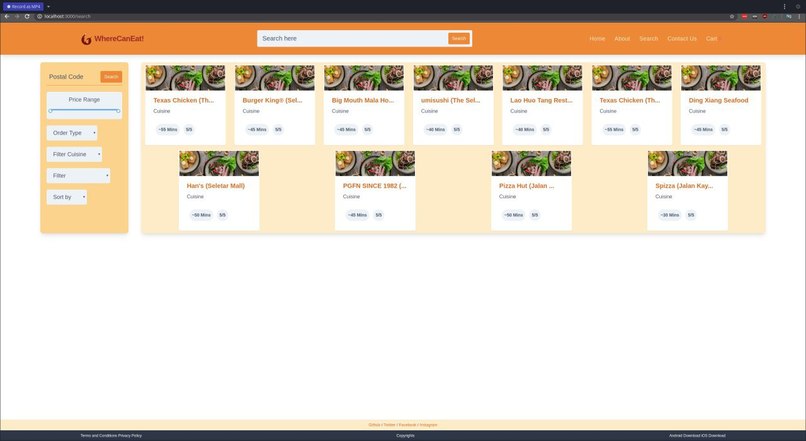Image resolution: width=806 pixels, height=441 pixels.
Task: Click the food photo on Spizza card
Action: (688, 163)
